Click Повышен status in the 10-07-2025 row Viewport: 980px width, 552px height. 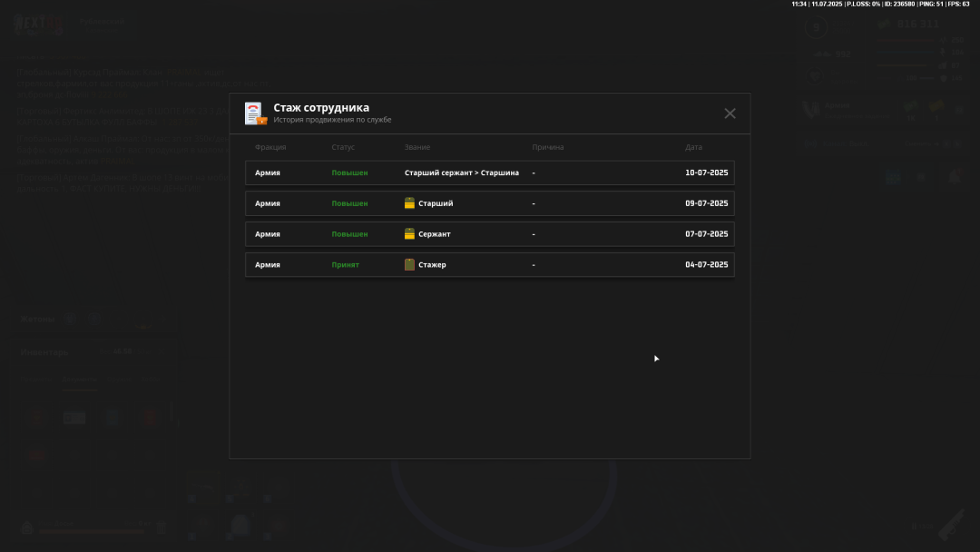point(349,172)
